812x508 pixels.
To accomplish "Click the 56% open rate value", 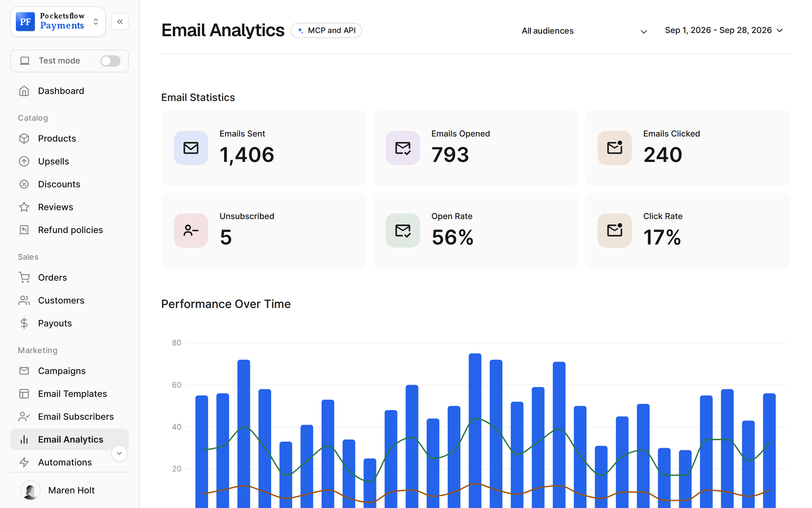I will [x=452, y=237].
